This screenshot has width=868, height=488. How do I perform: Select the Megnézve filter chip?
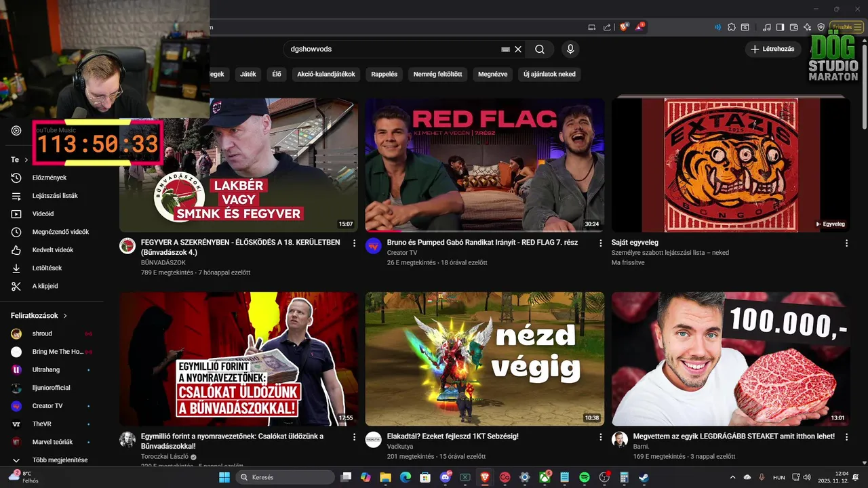click(x=493, y=74)
